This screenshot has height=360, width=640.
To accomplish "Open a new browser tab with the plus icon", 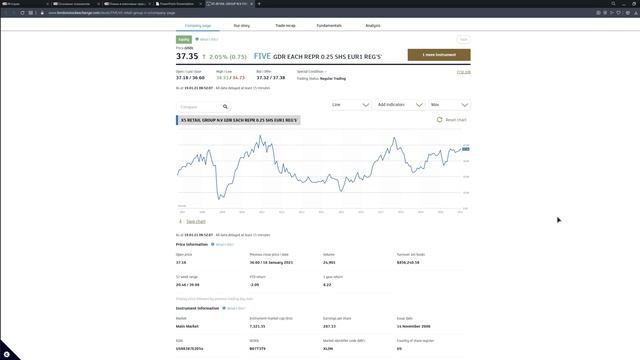I will 259,4.
